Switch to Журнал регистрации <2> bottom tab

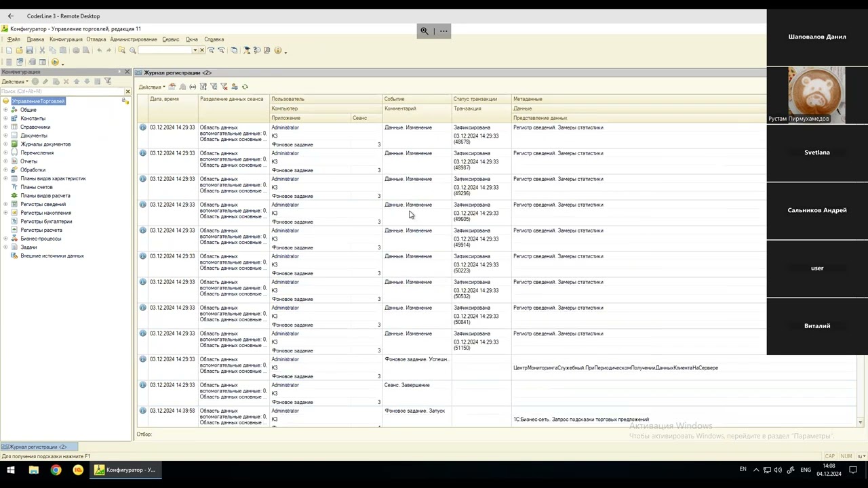tap(39, 447)
